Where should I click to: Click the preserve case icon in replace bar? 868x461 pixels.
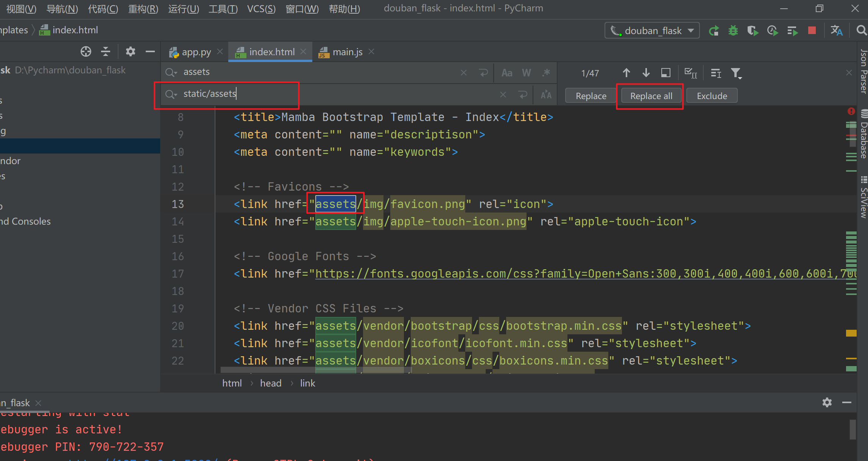click(545, 95)
